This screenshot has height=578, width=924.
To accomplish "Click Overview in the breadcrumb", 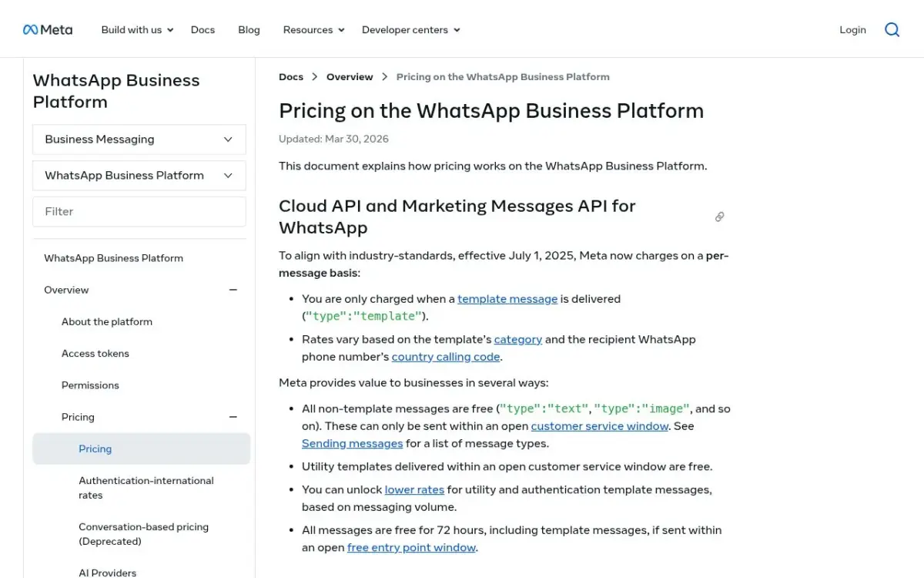I will (x=350, y=77).
